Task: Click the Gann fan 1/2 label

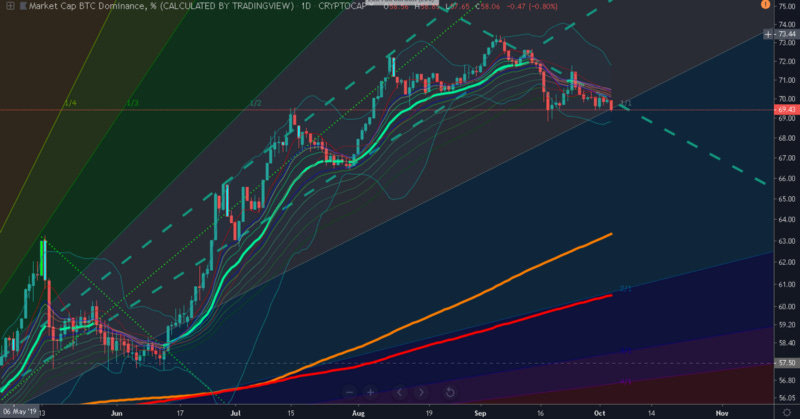Action: [x=255, y=103]
